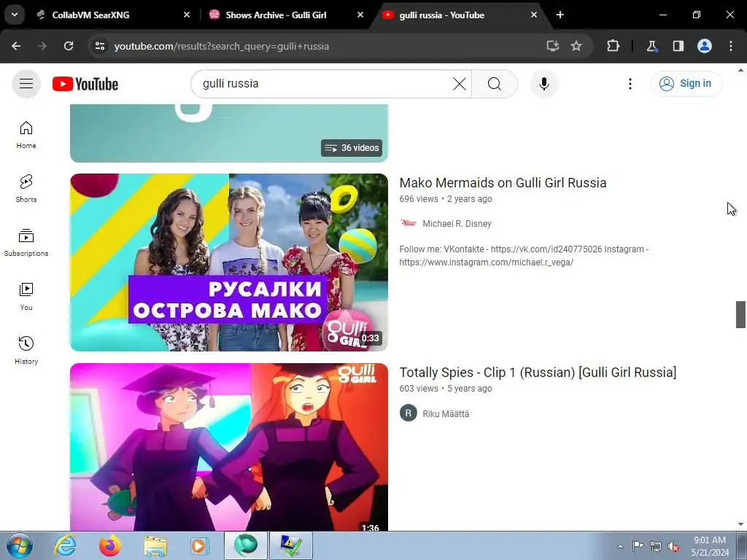The width and height of the screenshot is (747, 560).
Task: Click scrollbar up arrow
Action: 741,70
